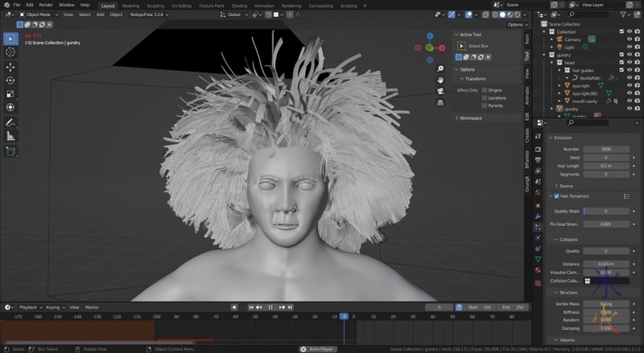Toggle the camera view gizmo button
644x353 pixels.
pos(440,91)
